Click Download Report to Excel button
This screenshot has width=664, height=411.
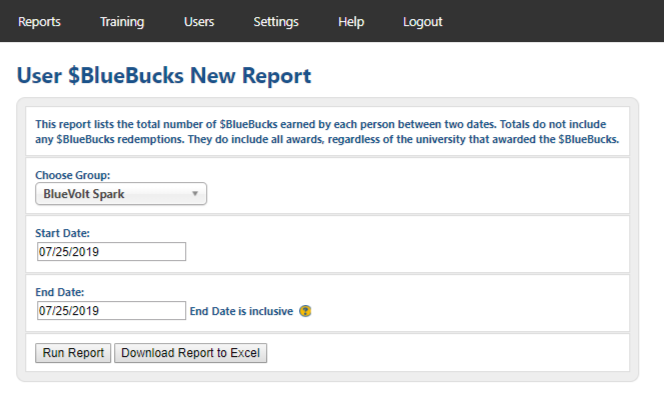pyautogui.click(x=191, y=353)
